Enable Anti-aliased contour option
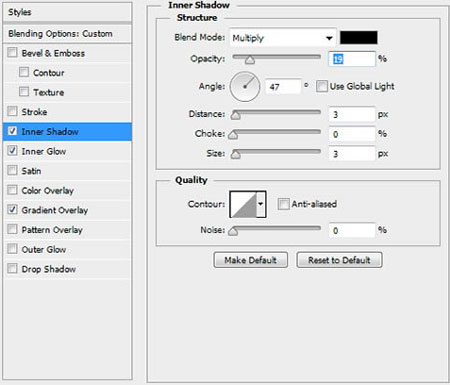450x385 pixels. (283, 204)
